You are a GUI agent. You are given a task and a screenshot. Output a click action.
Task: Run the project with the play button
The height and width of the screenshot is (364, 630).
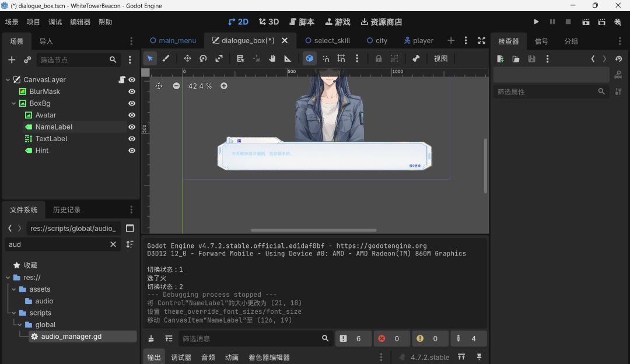click(x=536, y=22)
